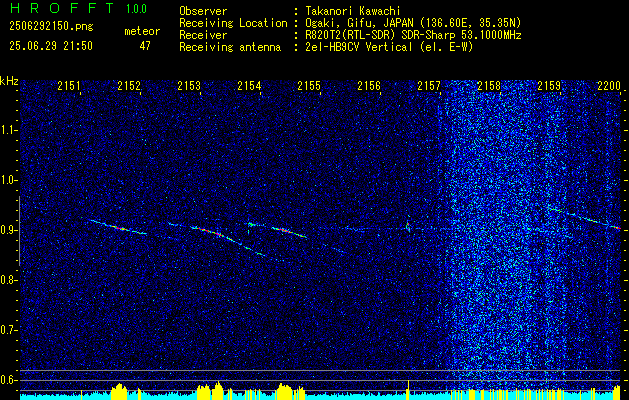Select the version number 1.0.0
Viewport: 629px width, 400px height.
pyautogui.click(x=136, y=9)
